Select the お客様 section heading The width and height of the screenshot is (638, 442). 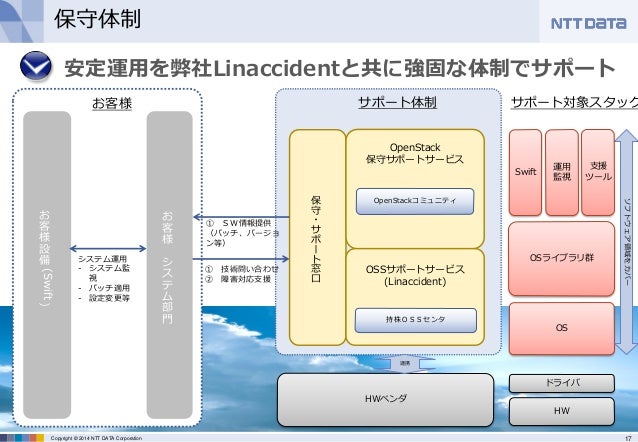(x=112, y=103)
